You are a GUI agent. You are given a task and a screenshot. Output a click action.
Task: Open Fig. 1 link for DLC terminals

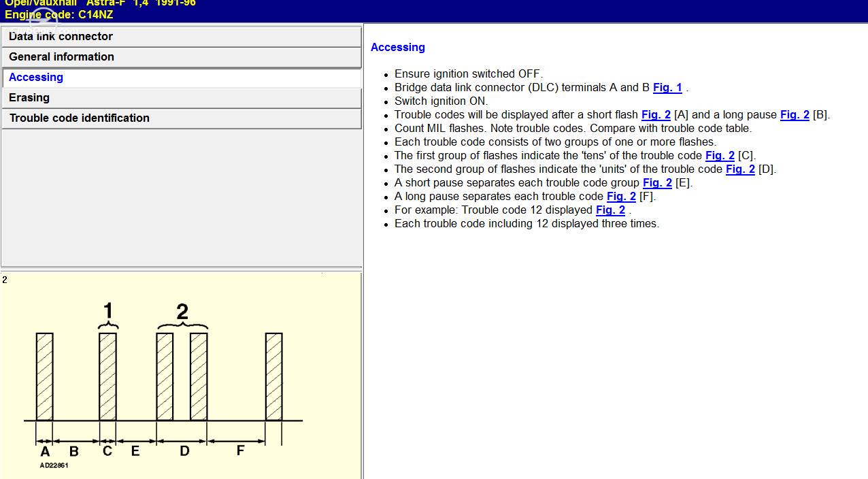tap(667, 88)
